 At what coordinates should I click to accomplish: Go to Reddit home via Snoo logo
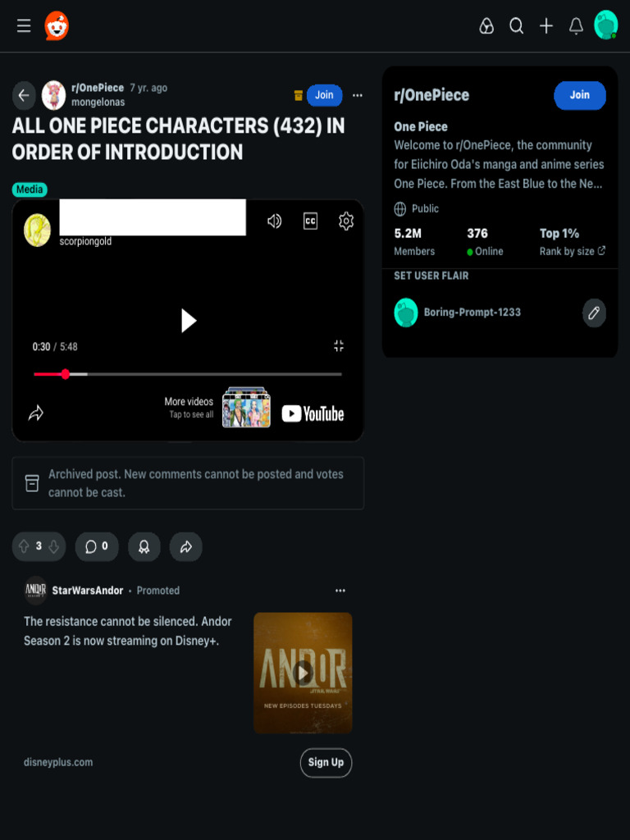57,25
